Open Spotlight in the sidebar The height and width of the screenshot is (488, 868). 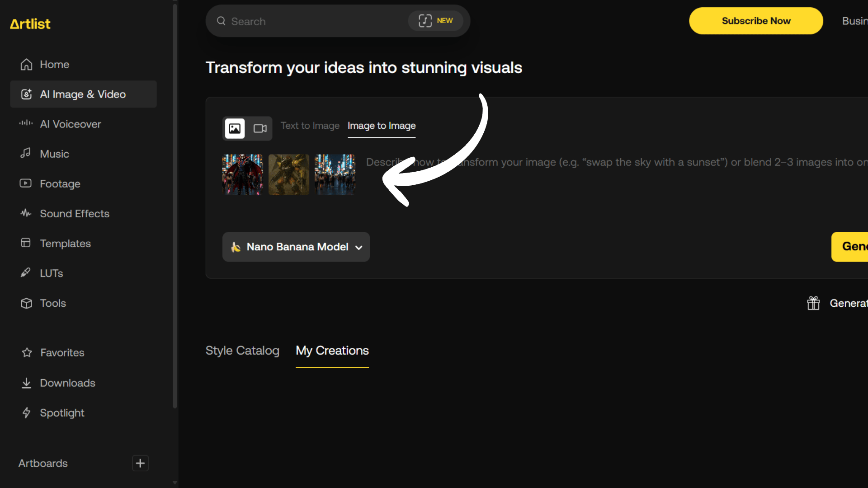click(62, 413)
